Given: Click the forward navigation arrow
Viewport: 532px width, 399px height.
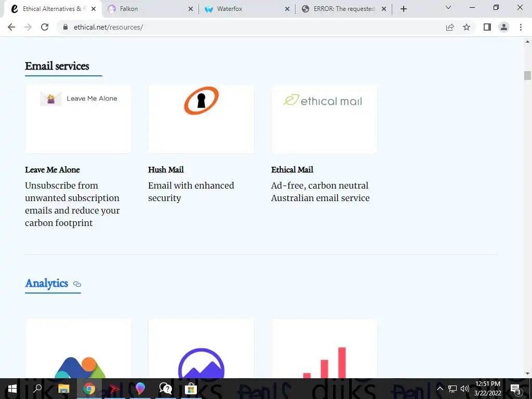Looking at the screenshot, I should pyautogui.click(x=28, y=27).
